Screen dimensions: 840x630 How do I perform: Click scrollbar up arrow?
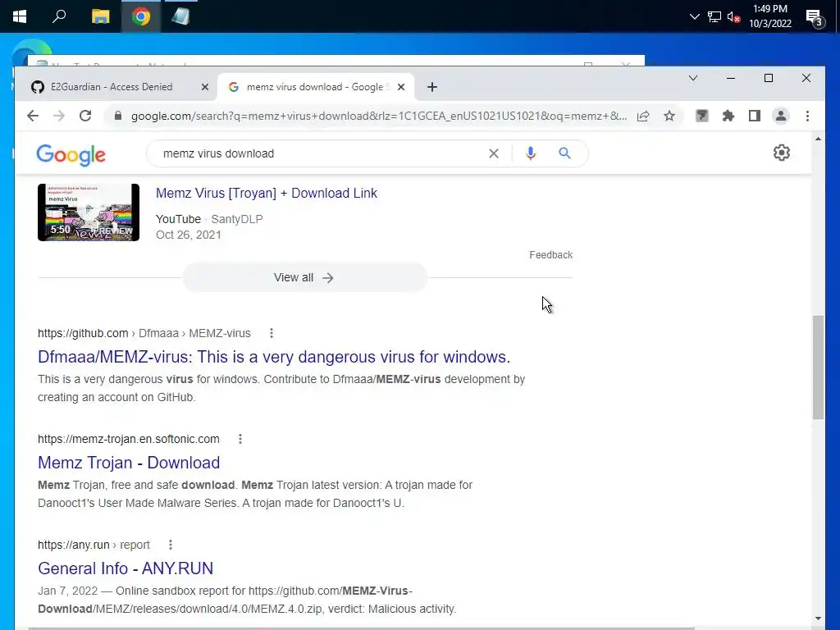point(818,139)
